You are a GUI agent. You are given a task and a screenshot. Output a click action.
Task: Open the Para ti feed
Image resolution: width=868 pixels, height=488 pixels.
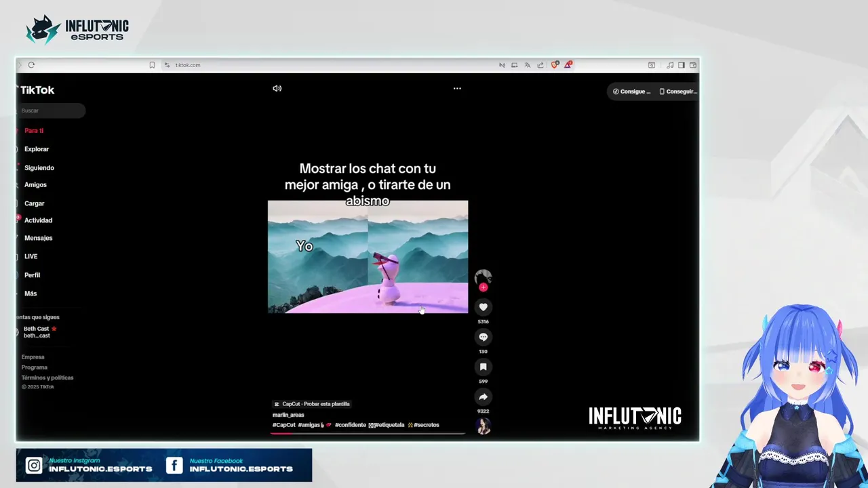[x=34, y=131]
